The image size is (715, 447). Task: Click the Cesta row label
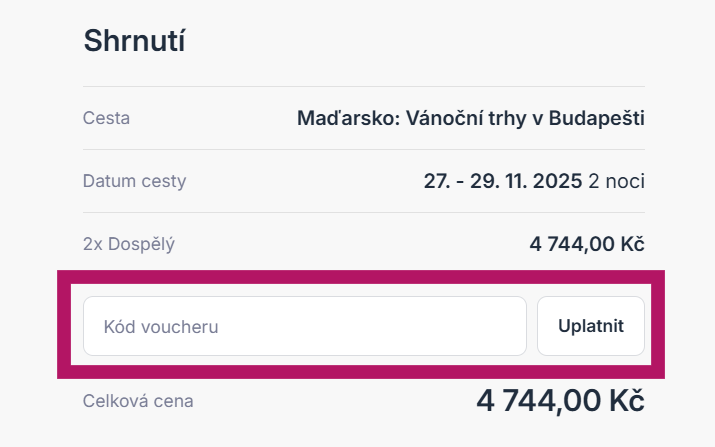coord(106,119)
